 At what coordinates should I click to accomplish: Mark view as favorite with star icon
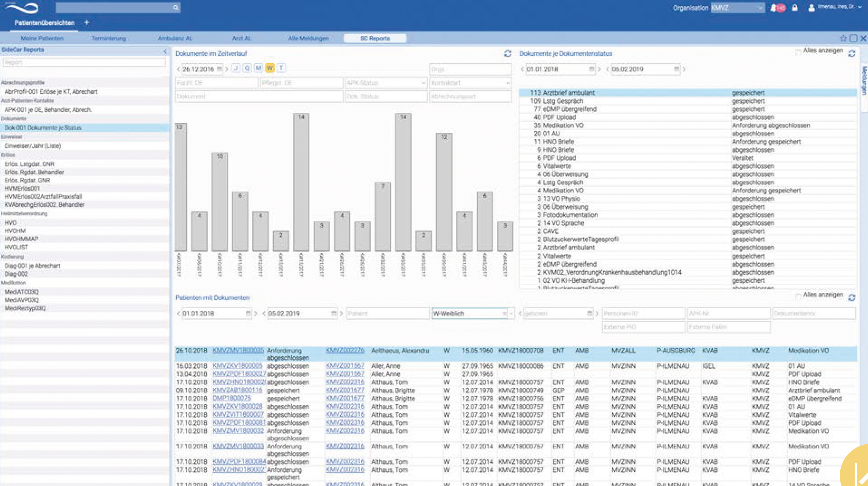pos(843,38)
